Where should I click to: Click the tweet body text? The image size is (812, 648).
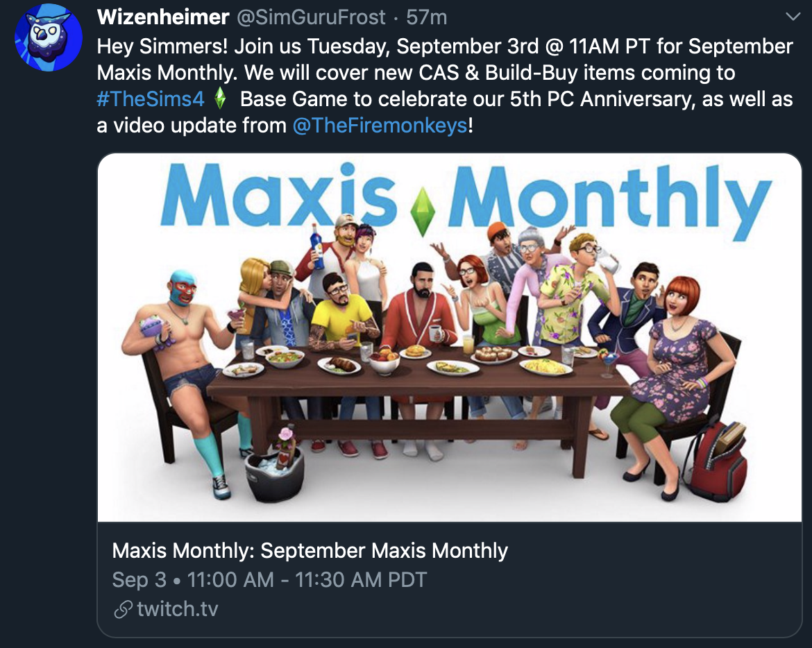click(444, 86)
